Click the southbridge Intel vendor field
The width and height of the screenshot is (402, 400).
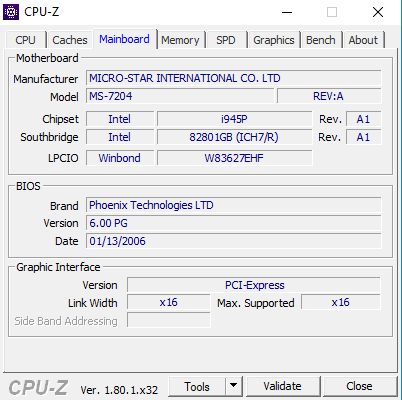click(120, 137)
